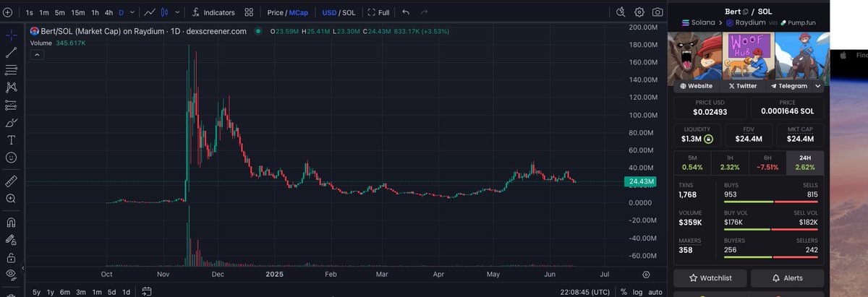
Task: Switch to 4h interval
Action: point(109,12)
